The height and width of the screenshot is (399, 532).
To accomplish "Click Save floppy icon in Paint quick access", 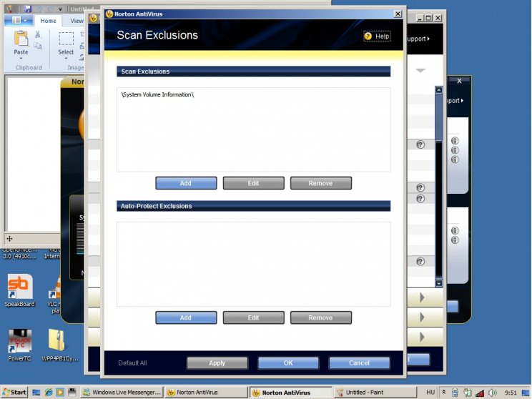I will [x=27, y=9].
